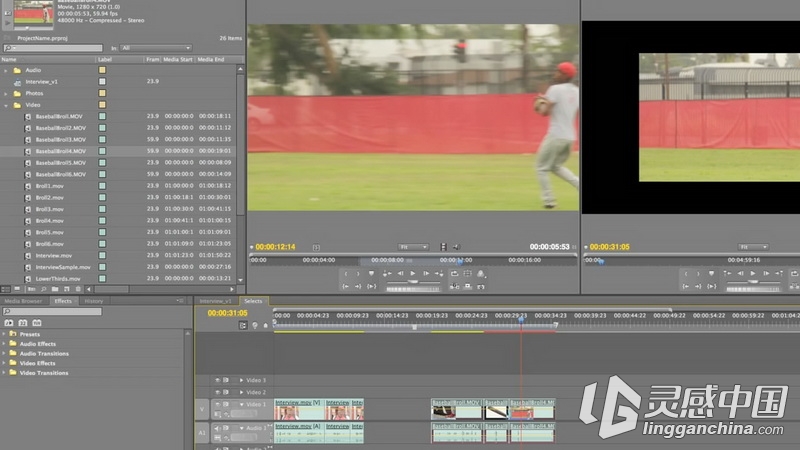Go to next marker in Source monitor

[439, 274]
